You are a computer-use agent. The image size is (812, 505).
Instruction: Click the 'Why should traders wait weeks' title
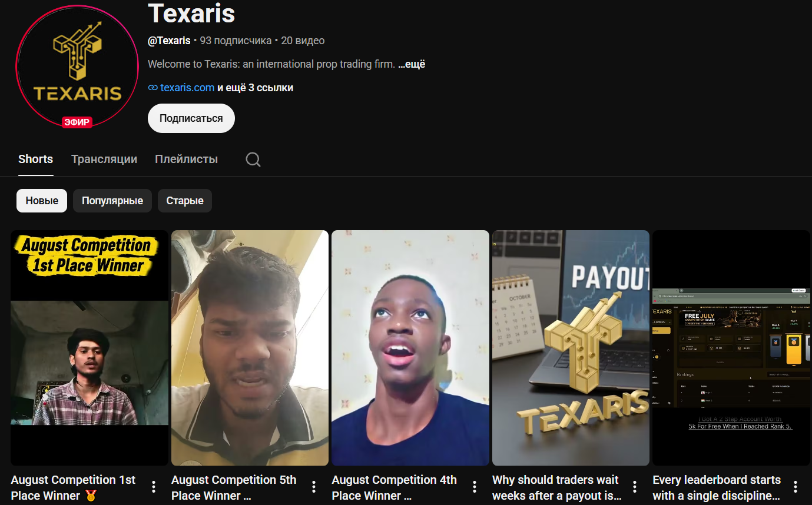pyautogui.click(x=557, y=488)
